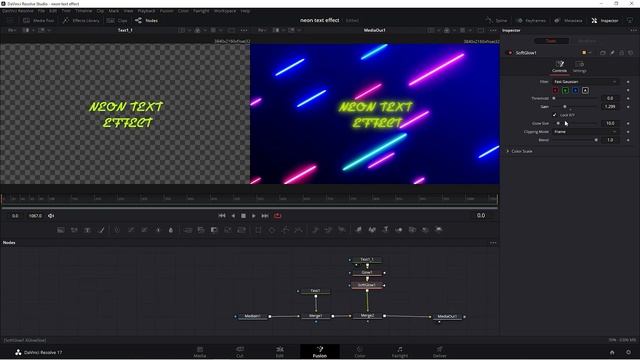Viewport: 640px width, 360px height.
Task: Jump to the first frame
Action: [222, 216]
